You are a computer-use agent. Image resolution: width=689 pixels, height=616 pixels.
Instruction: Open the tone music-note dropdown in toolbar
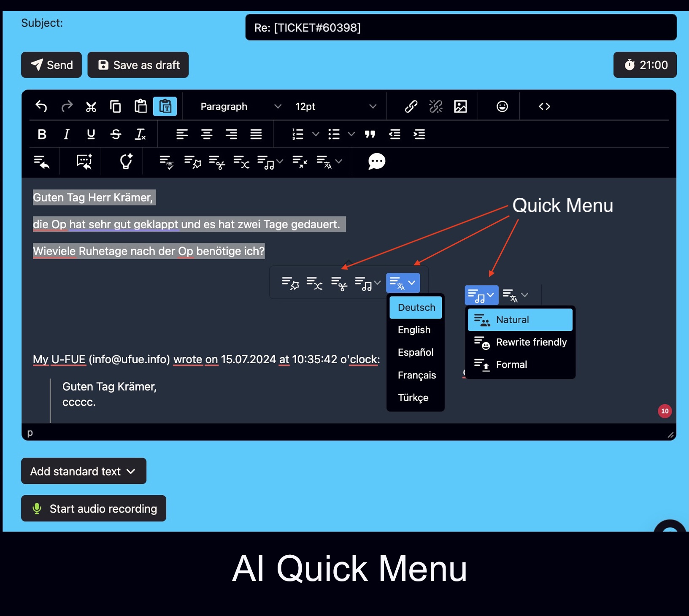pyautogui.click(x=270, y=162)
